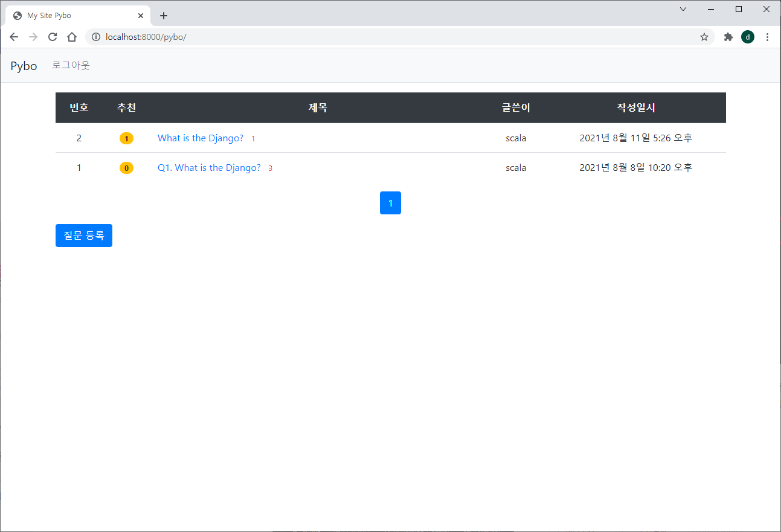
Task: Click the 글쓴이 column header
Action: click(516, 107)
